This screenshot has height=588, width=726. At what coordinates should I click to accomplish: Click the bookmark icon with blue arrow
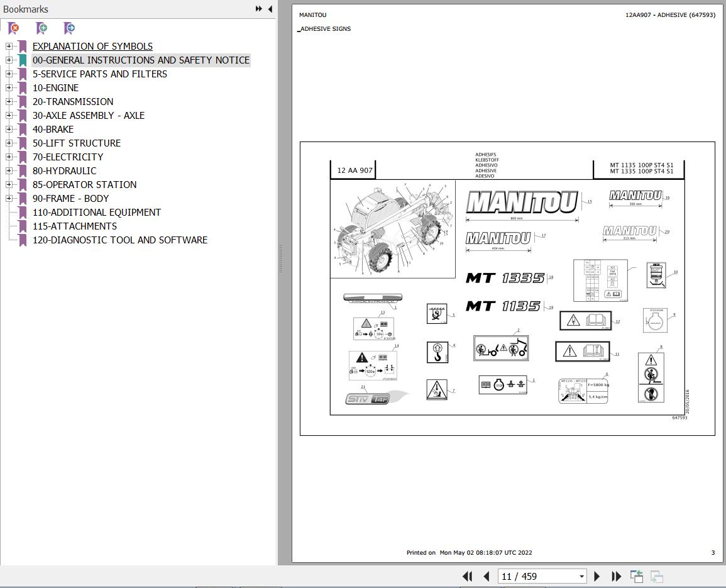point(69,28)
